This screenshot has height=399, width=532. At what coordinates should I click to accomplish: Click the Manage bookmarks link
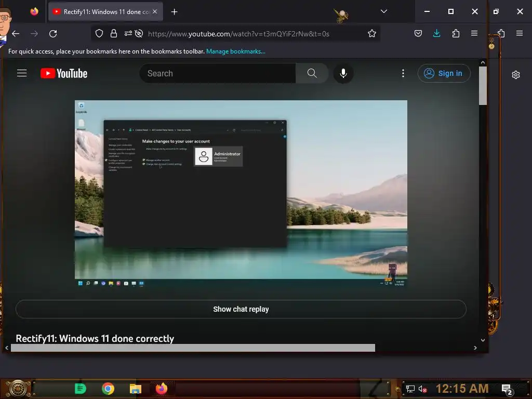[236, 51]
